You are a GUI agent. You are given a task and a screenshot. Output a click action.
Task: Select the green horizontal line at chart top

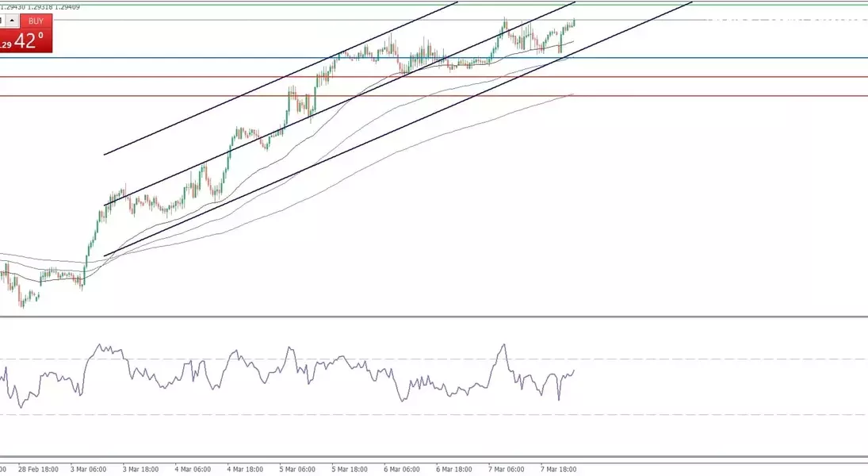(713, 5)
